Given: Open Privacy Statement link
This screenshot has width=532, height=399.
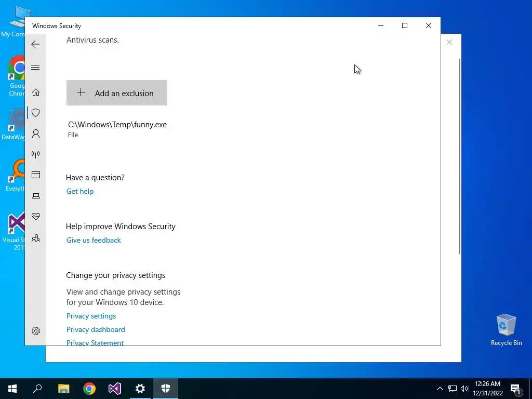Looking at the screenshot, I should pyautogui.click(x=95, y=343).
